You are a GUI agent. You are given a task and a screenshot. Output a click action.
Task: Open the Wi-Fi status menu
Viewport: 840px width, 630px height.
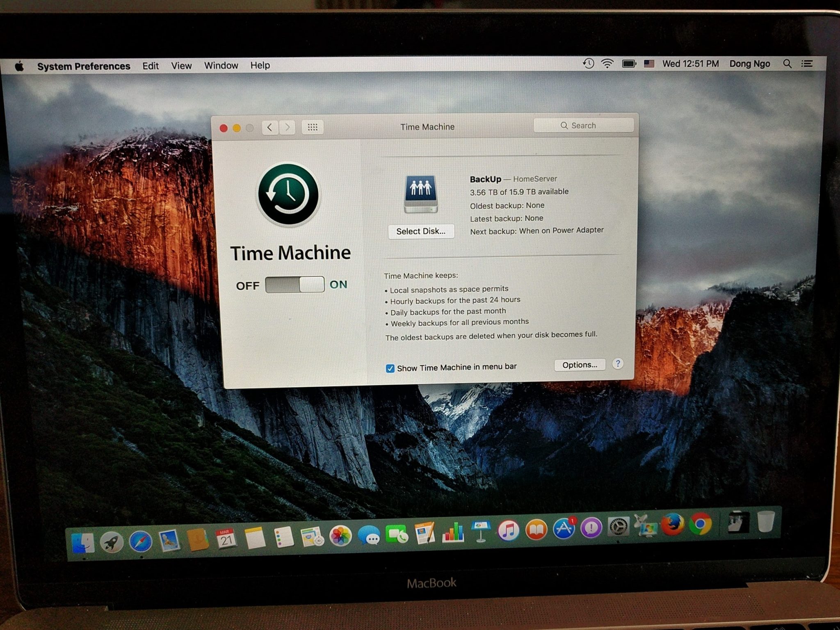point(607,64)
